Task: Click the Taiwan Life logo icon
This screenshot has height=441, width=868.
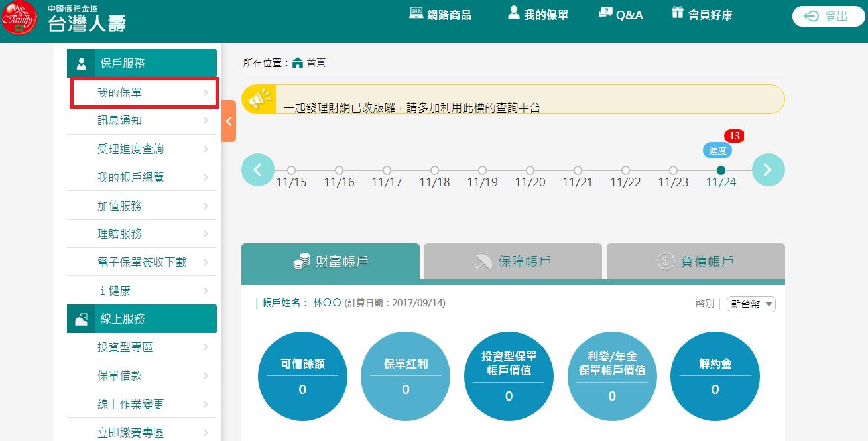Action: click(19, 19)
